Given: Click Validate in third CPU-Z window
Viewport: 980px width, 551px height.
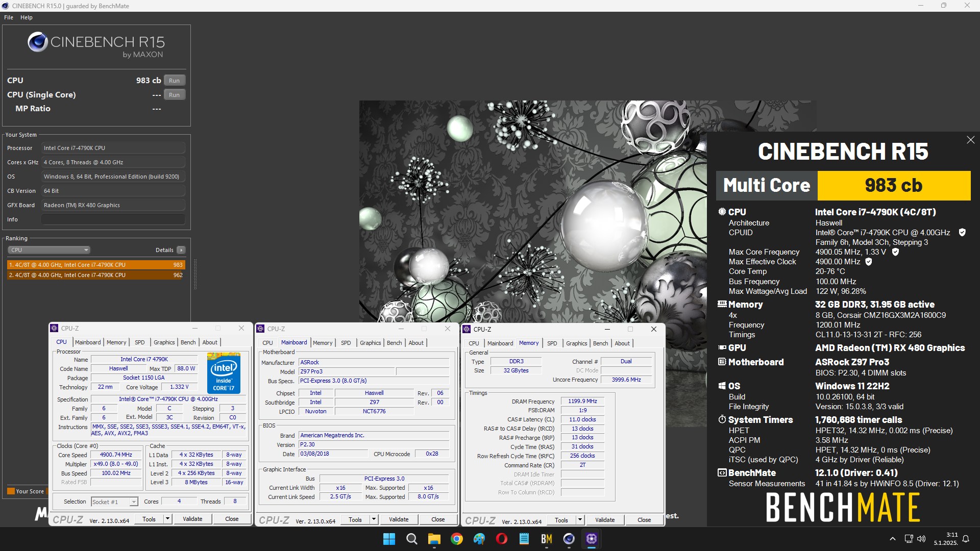Looking at the screenshot, I should [605, 520].
